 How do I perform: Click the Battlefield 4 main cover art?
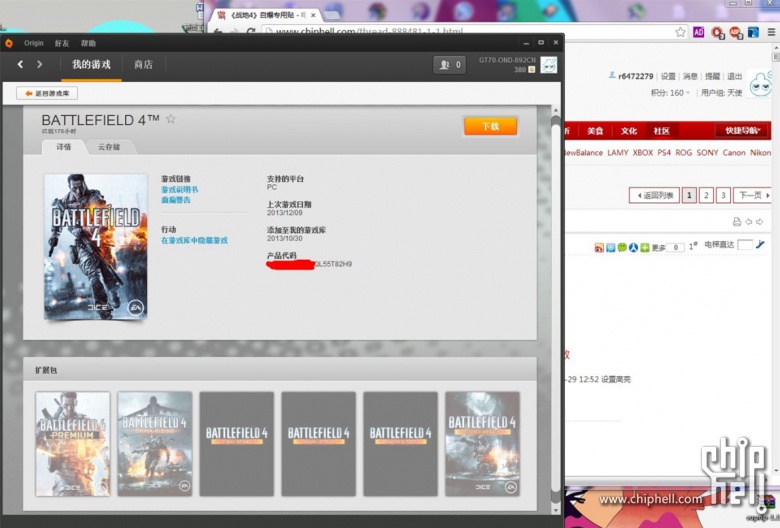(96, 246)
